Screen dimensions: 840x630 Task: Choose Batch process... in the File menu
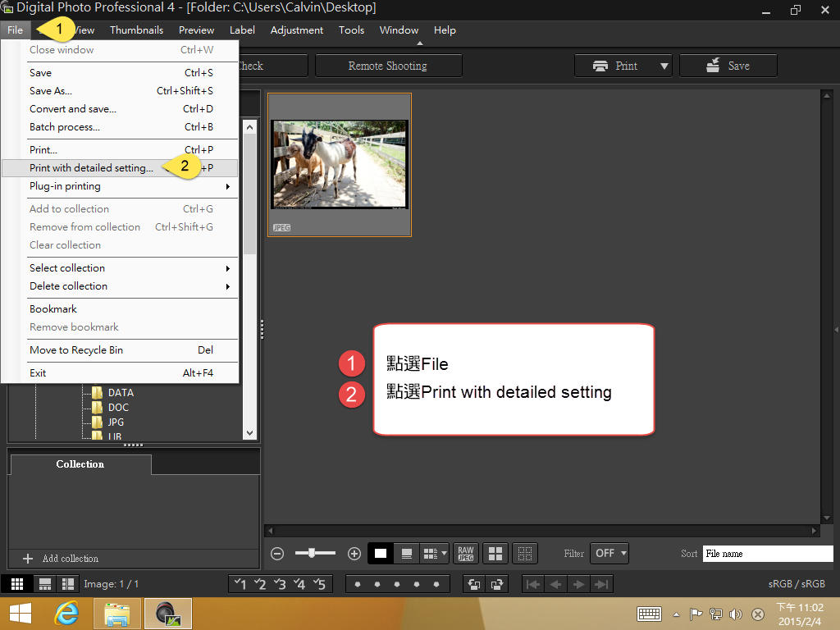(x=120, y=127)
